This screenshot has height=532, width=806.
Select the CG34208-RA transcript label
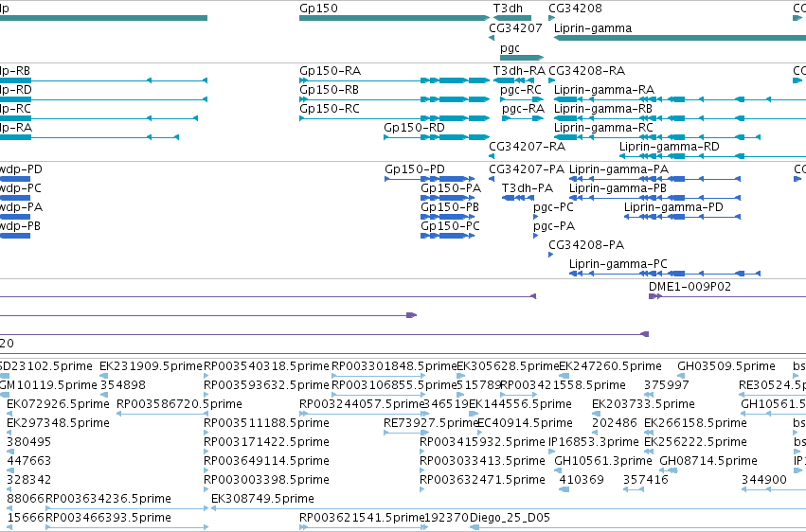tap(587, 71)
